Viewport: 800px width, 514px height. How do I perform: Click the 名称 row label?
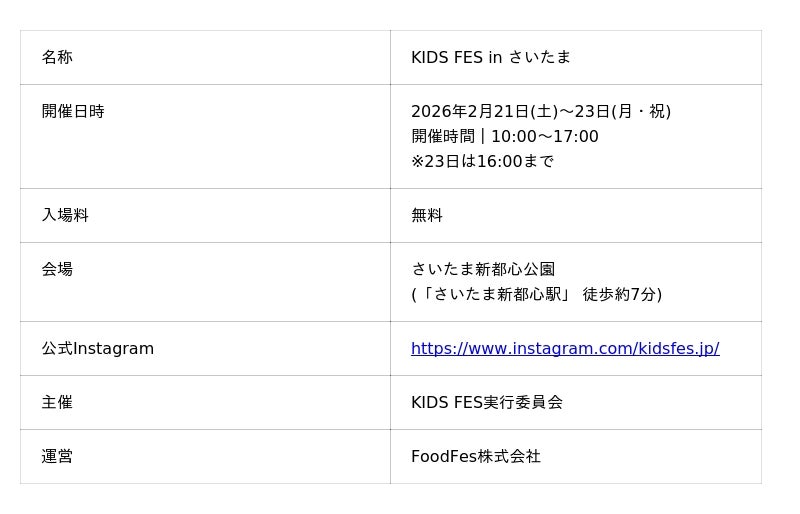tap(57, 58)
